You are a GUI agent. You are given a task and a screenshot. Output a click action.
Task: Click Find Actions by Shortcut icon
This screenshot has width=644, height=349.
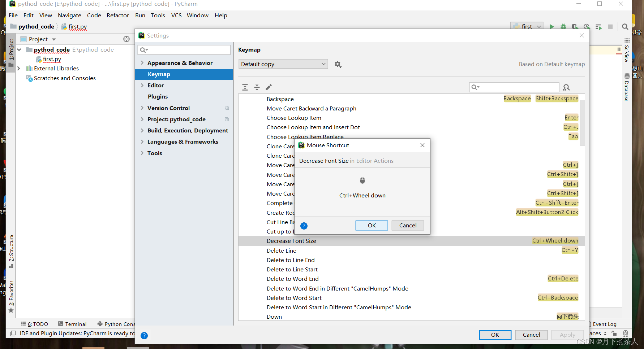pos(566,87)
